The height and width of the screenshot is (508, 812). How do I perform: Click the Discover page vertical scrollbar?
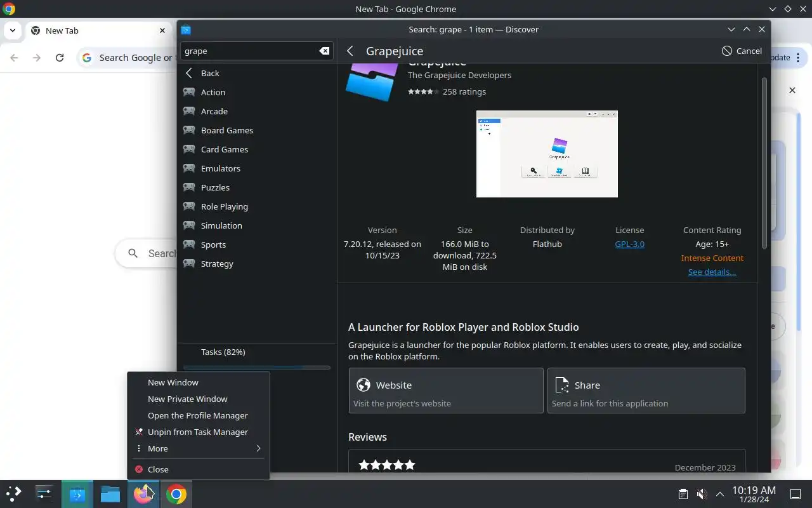pyautogui.click(x=764, y=164)
